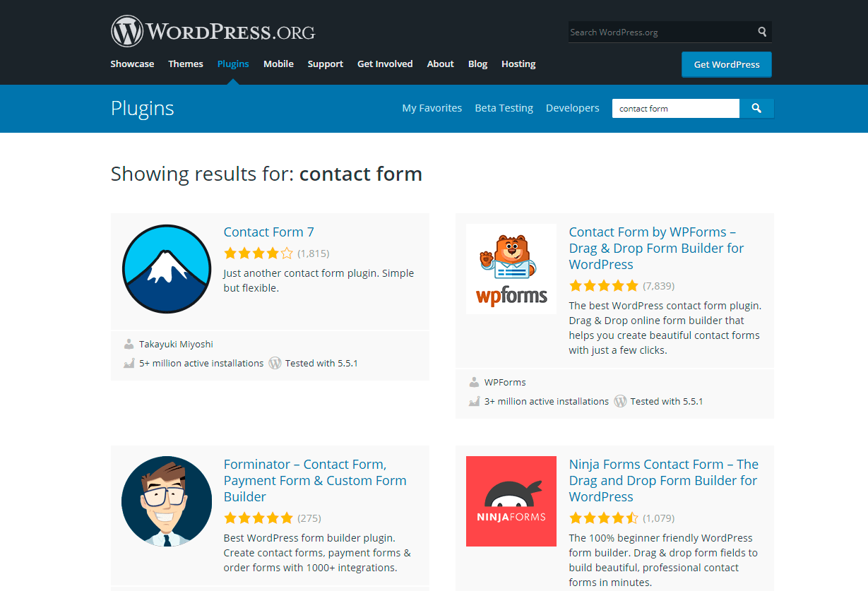Open the Ninja Forms red logo thumbnail
This screenshot has width=868, height=591.
point(511,501)
